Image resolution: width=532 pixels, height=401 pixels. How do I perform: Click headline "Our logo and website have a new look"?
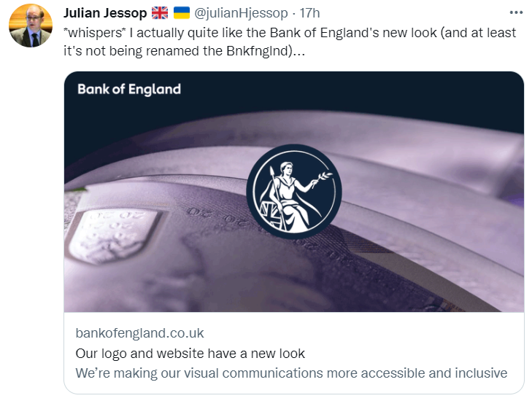(190, 354)
